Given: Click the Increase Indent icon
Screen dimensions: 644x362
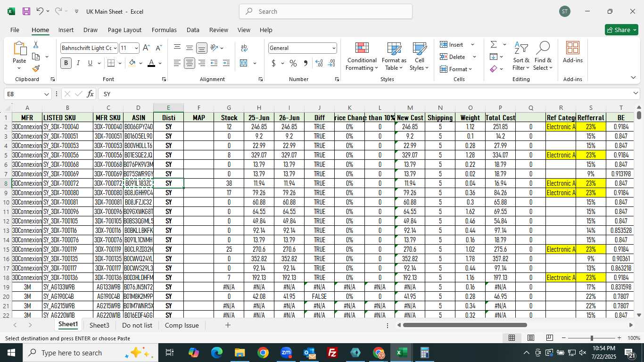Looking at the screenshot, I should [x=226, y=63].
